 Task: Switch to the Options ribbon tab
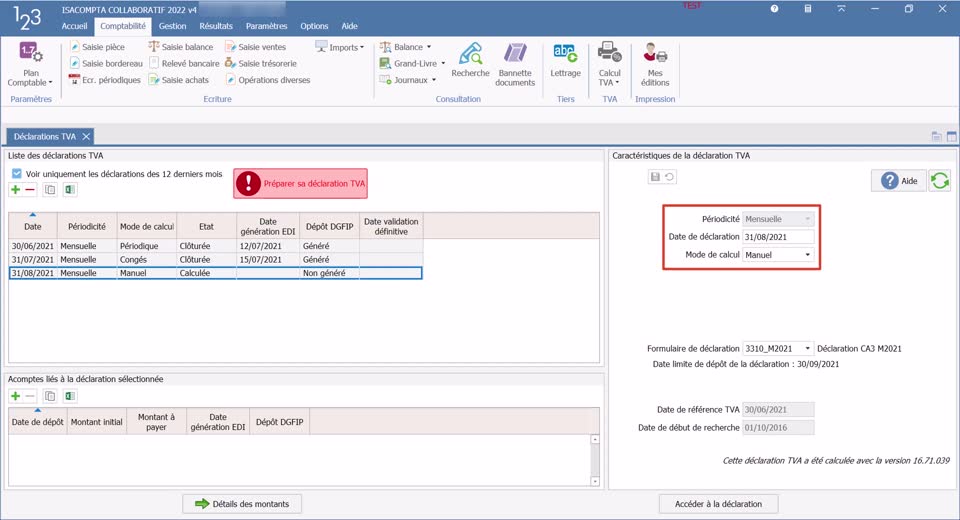314,26
